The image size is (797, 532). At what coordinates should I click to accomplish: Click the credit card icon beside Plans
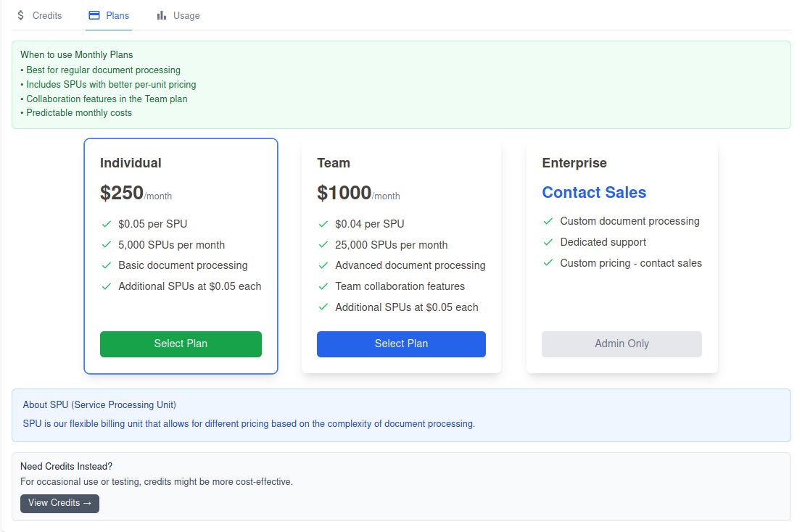point(92,14)
